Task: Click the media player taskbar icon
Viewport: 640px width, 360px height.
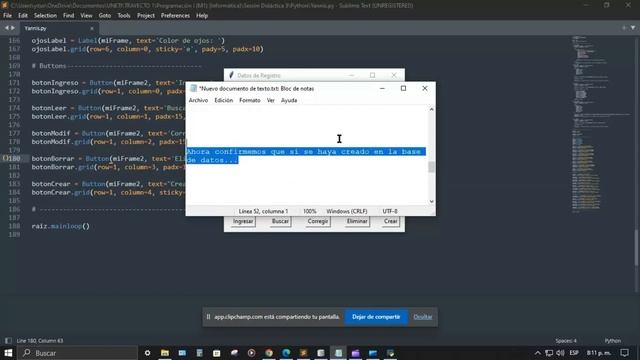Action: pos(251,353)
